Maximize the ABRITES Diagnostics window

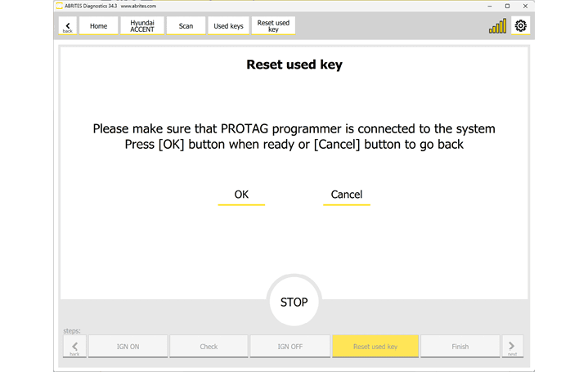(x=507, y=6)
